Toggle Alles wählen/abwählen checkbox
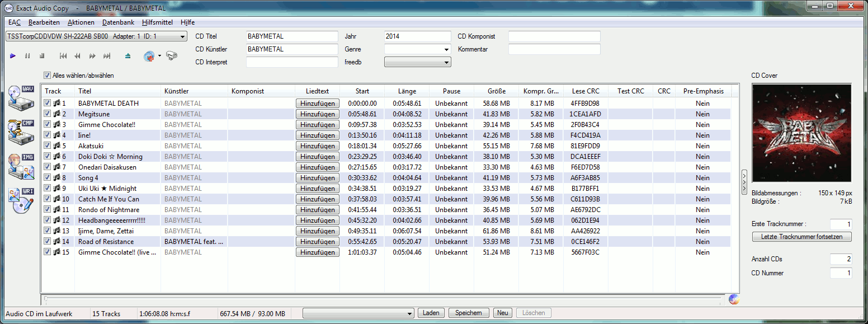 tap(47, 75)
